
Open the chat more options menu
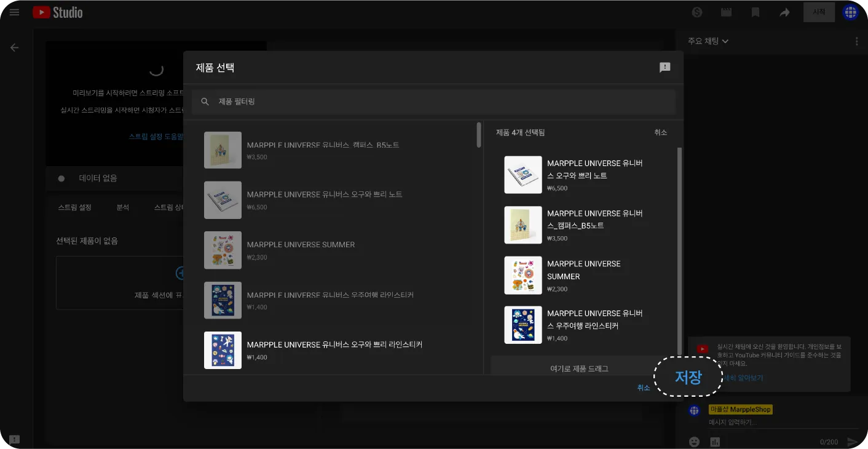857,41
